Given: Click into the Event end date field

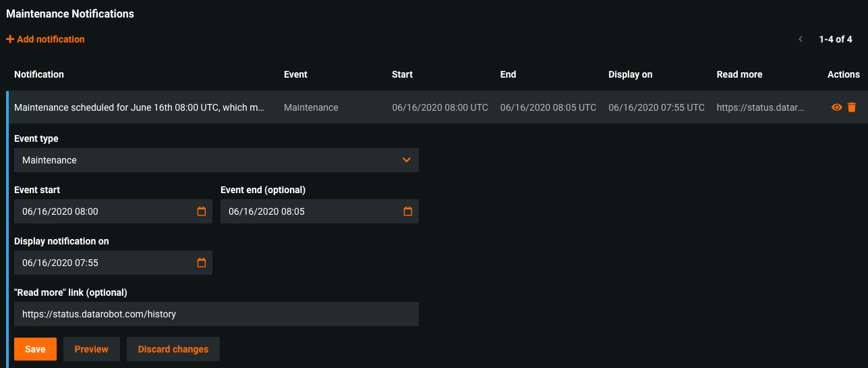Looking at the screenshot, I should point(308,211).
